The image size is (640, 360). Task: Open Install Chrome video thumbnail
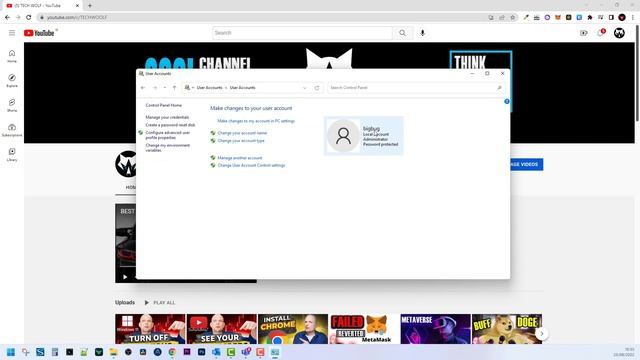pos(293,329)
